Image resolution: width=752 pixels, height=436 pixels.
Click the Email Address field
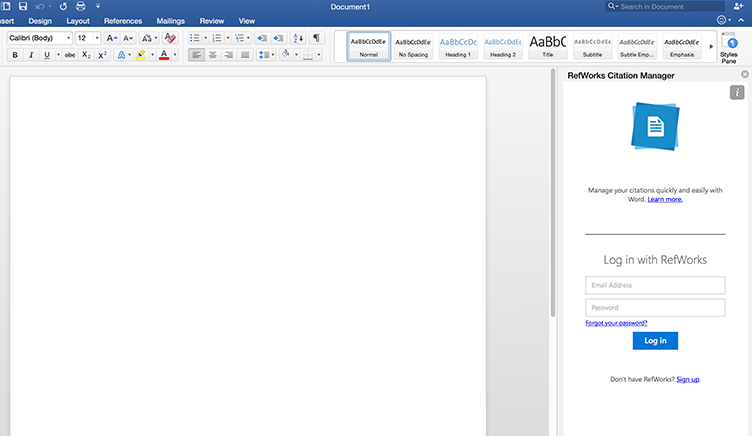pos(655,285)
